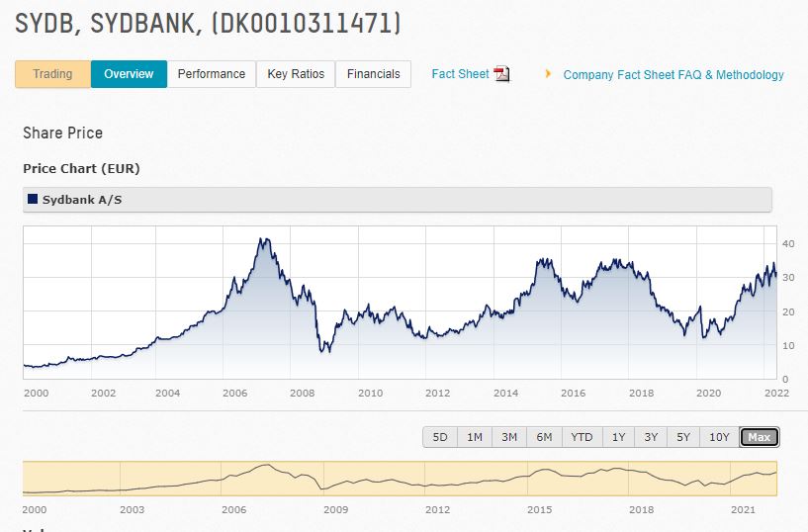Open the Performance tab
This screenshot has height=532, width=808.
211,74
